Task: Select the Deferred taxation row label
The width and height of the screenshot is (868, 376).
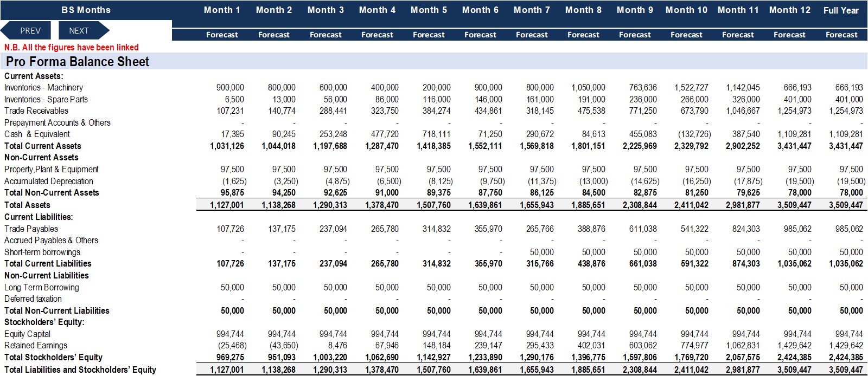Action: 33,299
